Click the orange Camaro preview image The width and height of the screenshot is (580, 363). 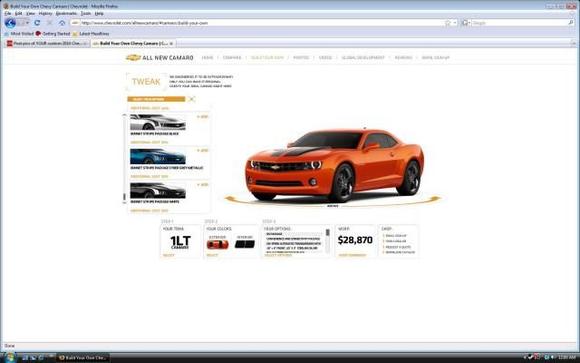335,165
